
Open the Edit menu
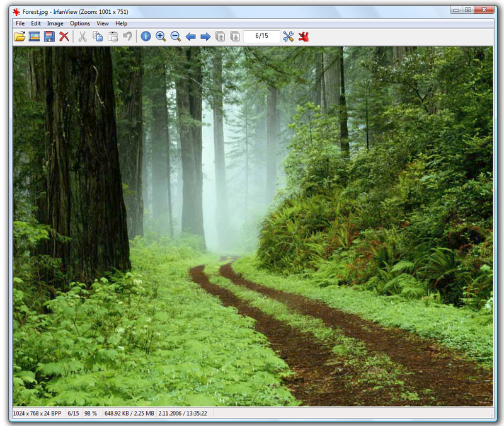pos(36,23)
